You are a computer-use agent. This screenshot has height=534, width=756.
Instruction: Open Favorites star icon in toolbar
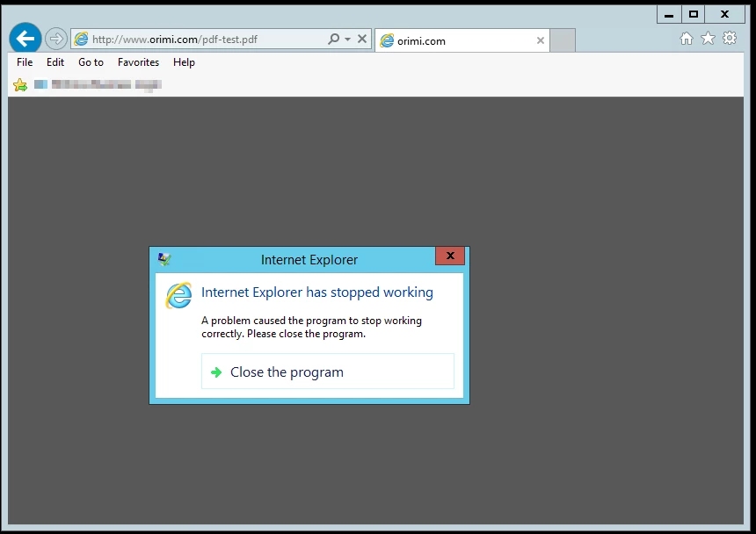[708, 38]
